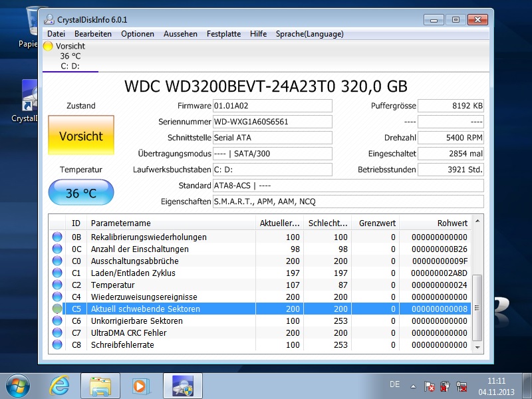Click the Schnittstelle field Serial ATA

273,138
